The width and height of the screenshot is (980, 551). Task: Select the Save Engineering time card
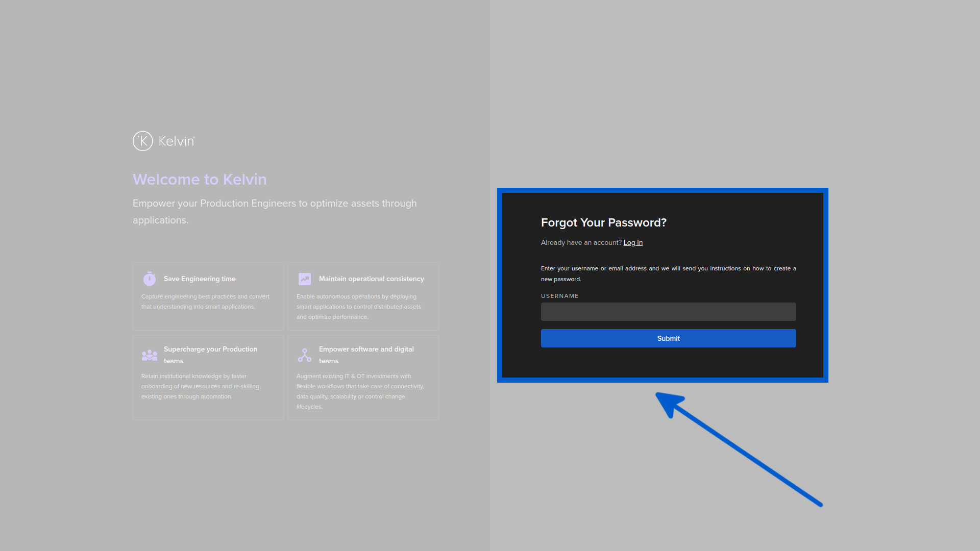click(208, 296)
